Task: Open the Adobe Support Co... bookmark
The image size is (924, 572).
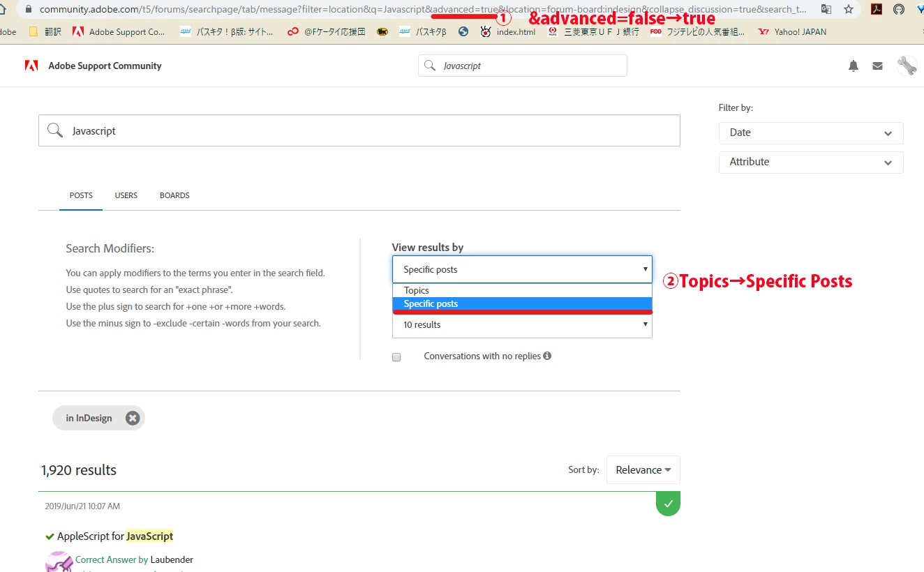Action: tap(119, 31)
